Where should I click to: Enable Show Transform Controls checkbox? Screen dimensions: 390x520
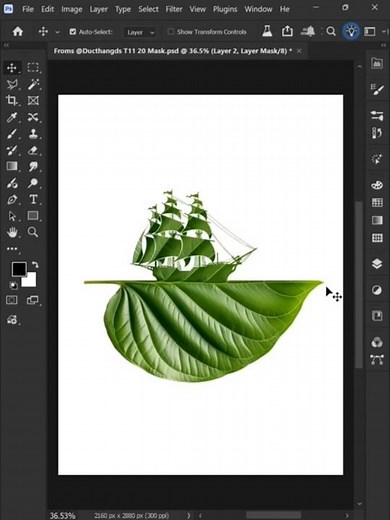(171, 32)
